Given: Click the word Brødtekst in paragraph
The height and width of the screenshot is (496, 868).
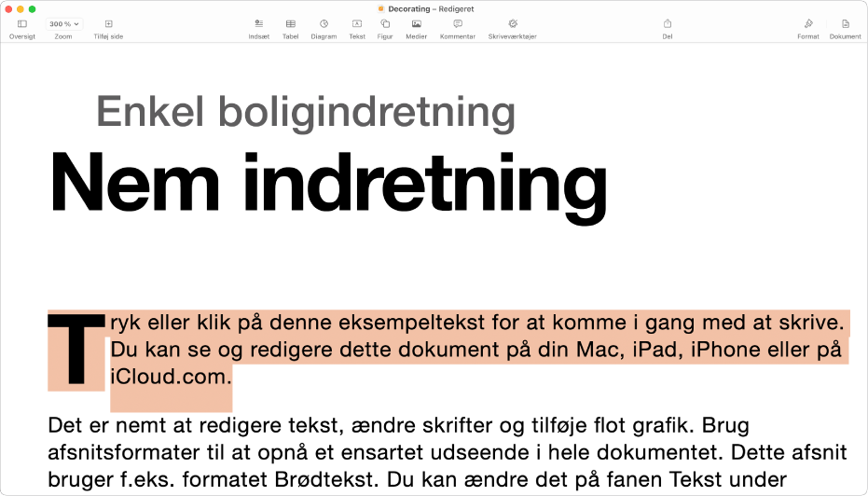Looking at the screenshot, I should (326, 479).
